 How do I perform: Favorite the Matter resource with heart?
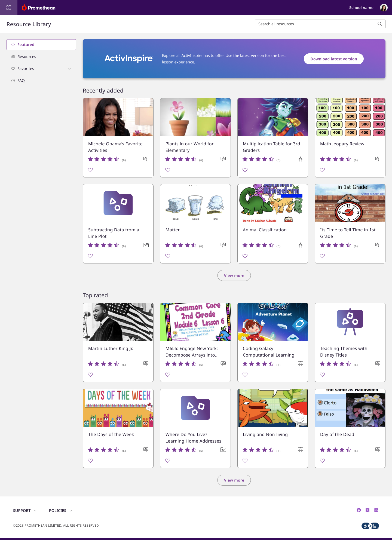[168, 256]
